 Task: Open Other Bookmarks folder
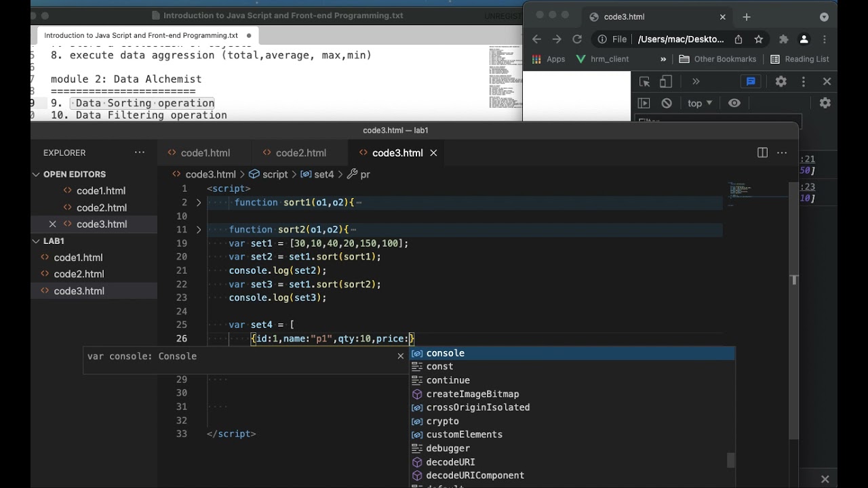click(717, 59)
